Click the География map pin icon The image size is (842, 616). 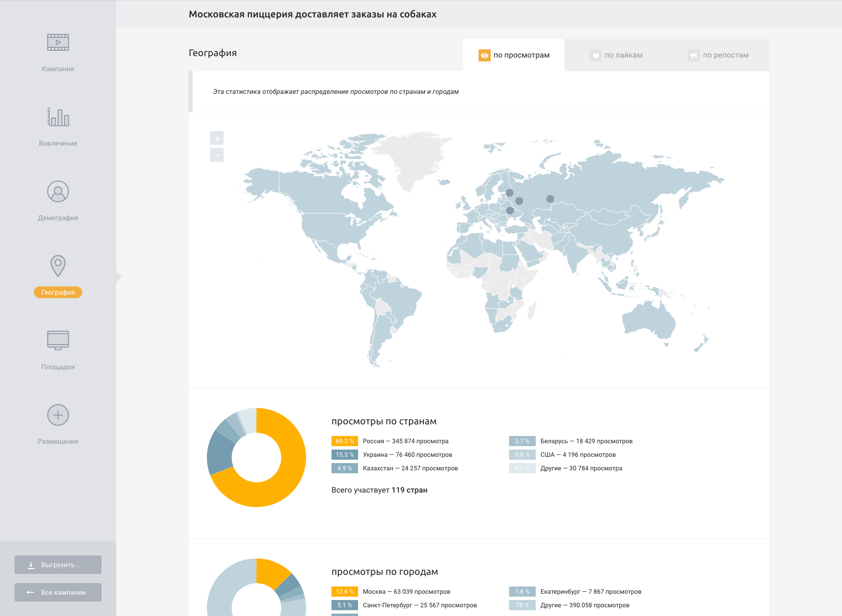pos(58,266)
